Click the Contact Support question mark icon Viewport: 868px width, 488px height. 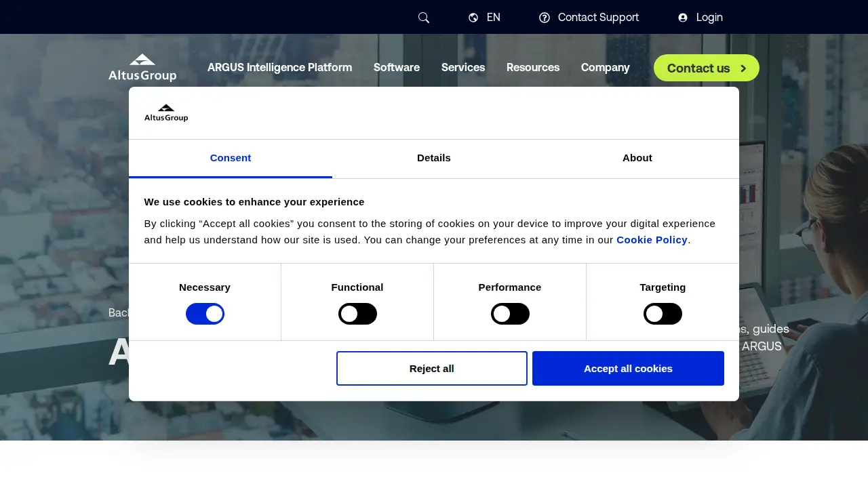545,18
